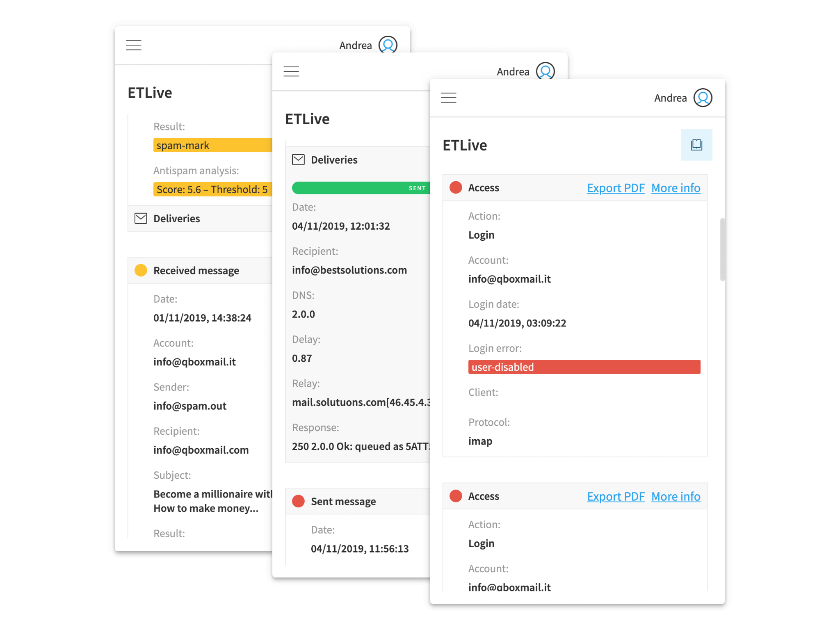Click the Andrea username in back window
This screenshot has width=840, height=630.
tap(355, 46)
